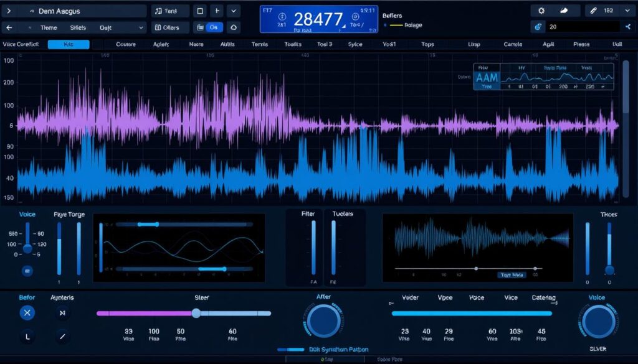This screenshot has width=638, height=364.
Task: Click the cloud icon near the top right
Action: tap(564, 11)
